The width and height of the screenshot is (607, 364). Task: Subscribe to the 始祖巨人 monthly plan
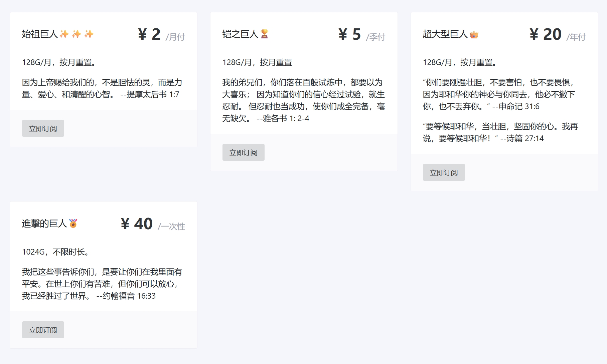tap(43, 128)
